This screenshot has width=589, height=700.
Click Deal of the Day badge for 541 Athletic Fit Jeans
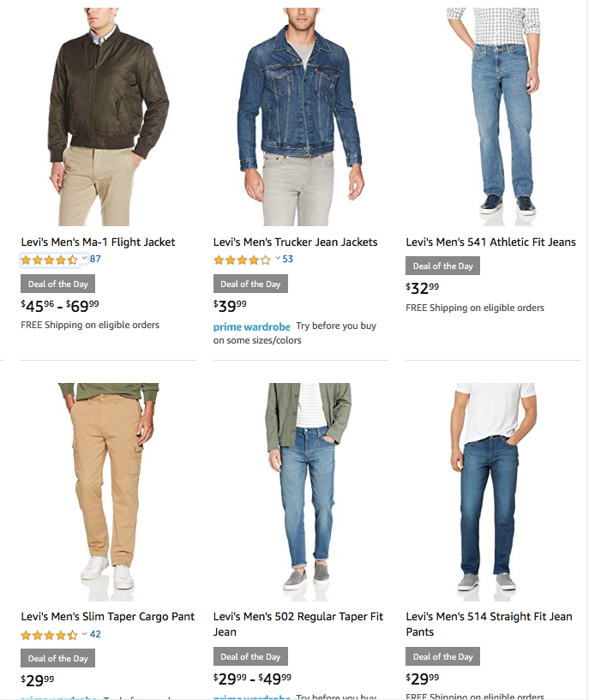pos(442,266)
